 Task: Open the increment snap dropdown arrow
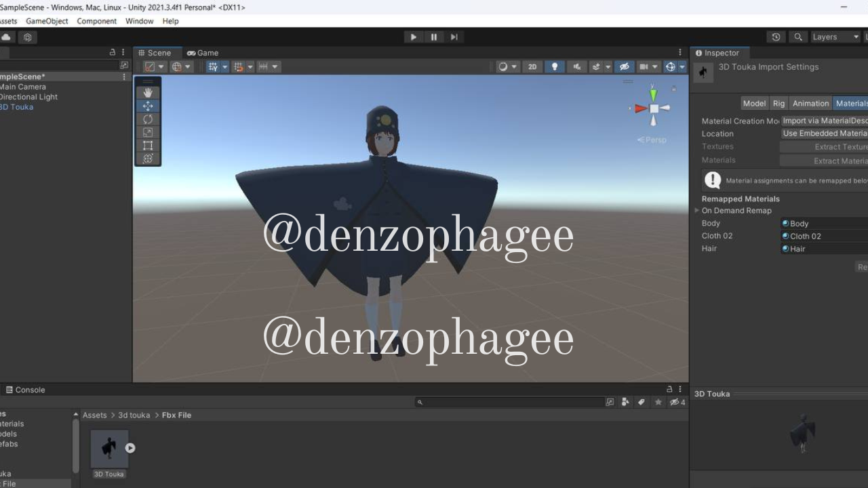pyautogui.click(x=275, y=66)
